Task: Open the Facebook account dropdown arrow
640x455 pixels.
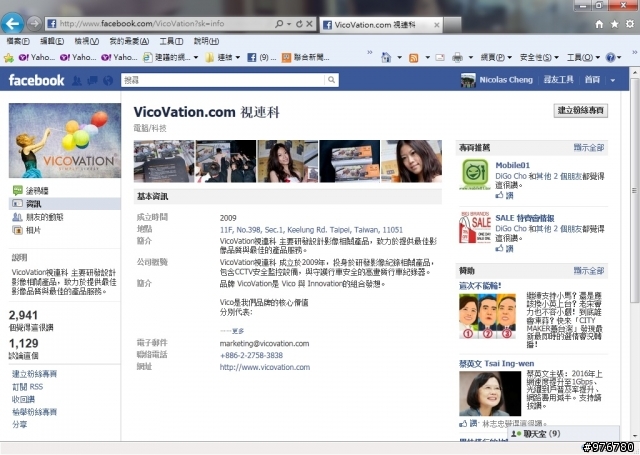Action: pyautogui.click(x=613, y=80)
